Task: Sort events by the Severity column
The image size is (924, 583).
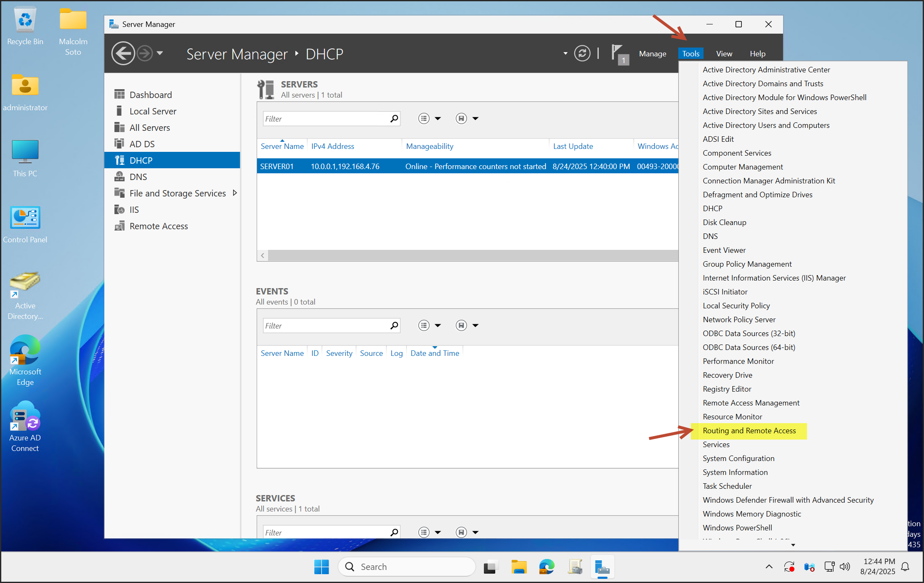Action: 339,353
